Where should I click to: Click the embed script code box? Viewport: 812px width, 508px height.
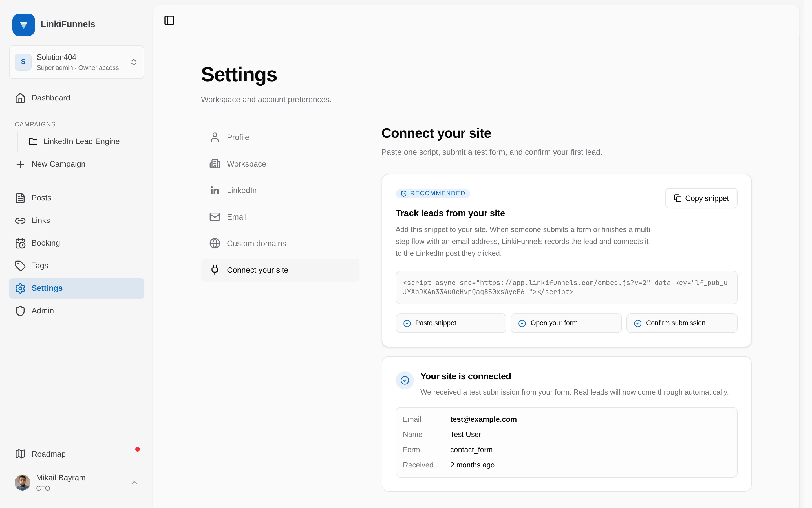(x=566, y=288)
